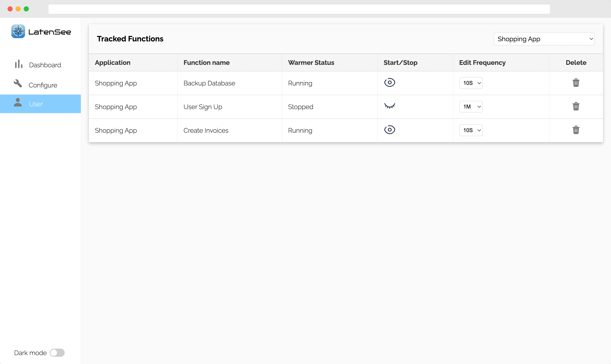
Task: Open the Configure page
Action: pos(43,85)
